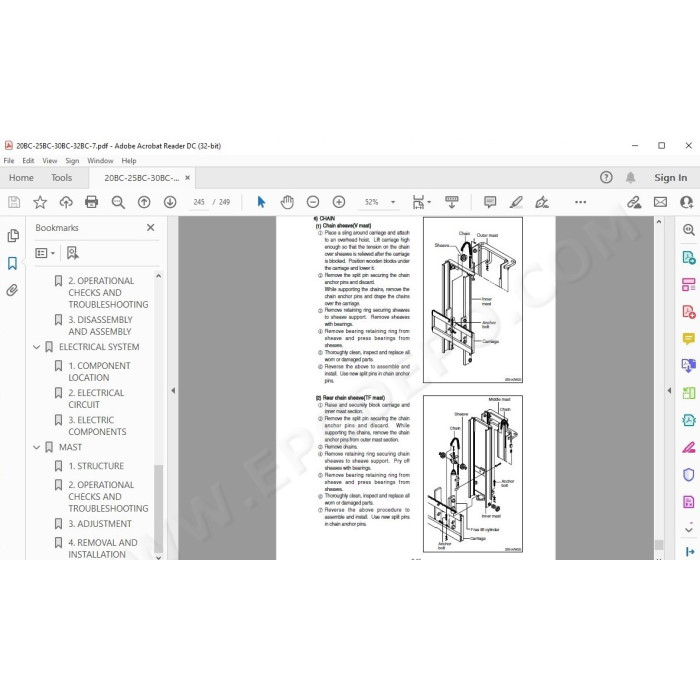Open the Window menu
The width and height of the screenshot is (700, 700).
pos(100,161)
